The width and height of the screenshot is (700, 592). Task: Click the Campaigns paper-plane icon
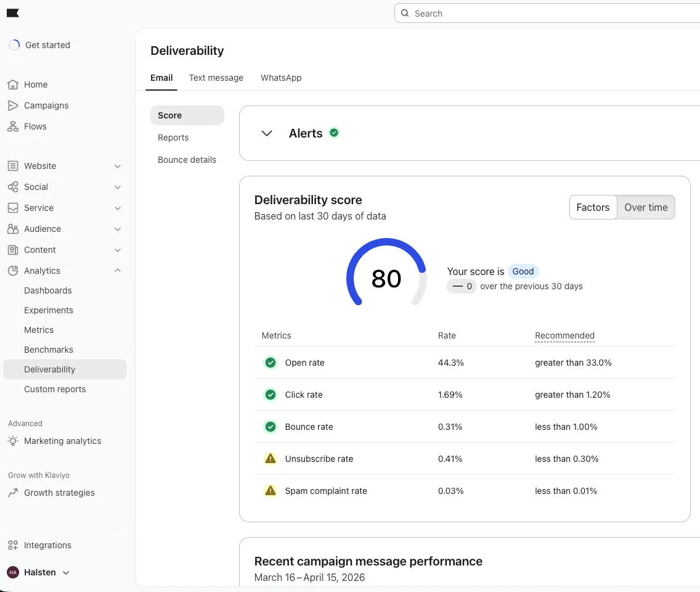(13, 105)
